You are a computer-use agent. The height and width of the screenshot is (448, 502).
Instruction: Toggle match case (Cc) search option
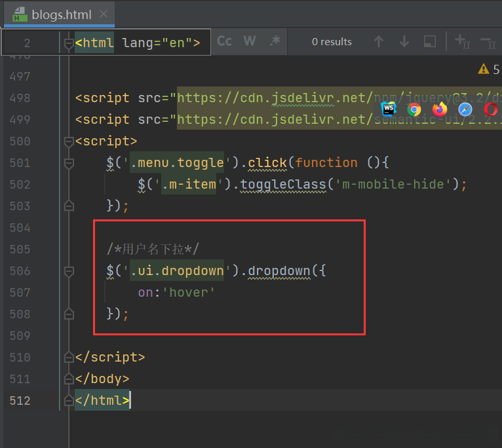tap(224, 41)
